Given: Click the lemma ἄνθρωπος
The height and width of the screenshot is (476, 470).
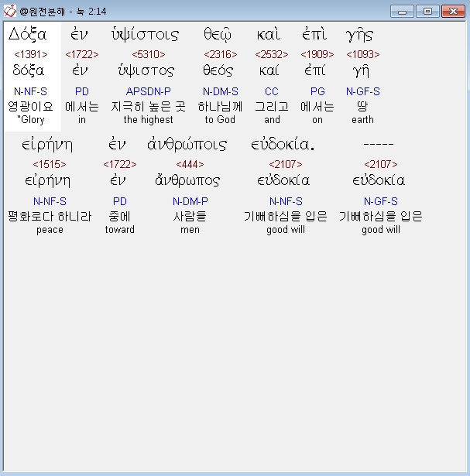Looking at the screenshot, I should tap(187, 180).
